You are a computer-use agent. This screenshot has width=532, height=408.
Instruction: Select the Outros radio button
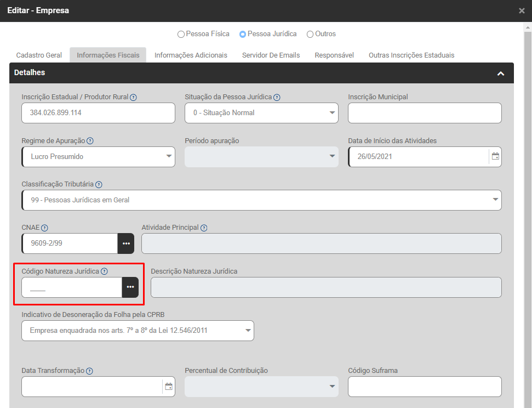[310, 34]
